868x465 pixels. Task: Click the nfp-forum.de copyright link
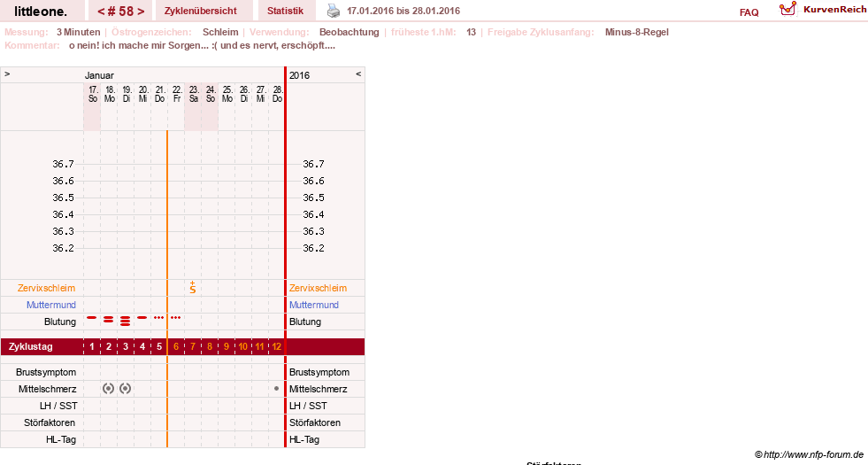click(x=809, y=455)
